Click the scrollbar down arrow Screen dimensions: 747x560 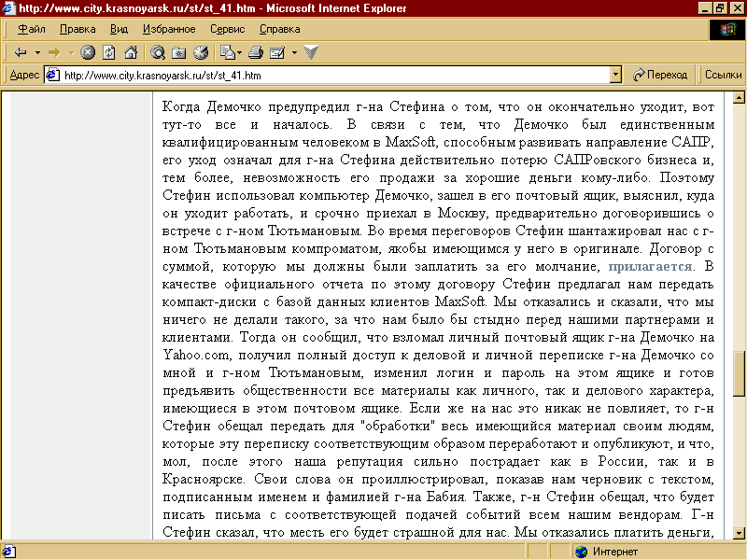[x=739, y=533]
